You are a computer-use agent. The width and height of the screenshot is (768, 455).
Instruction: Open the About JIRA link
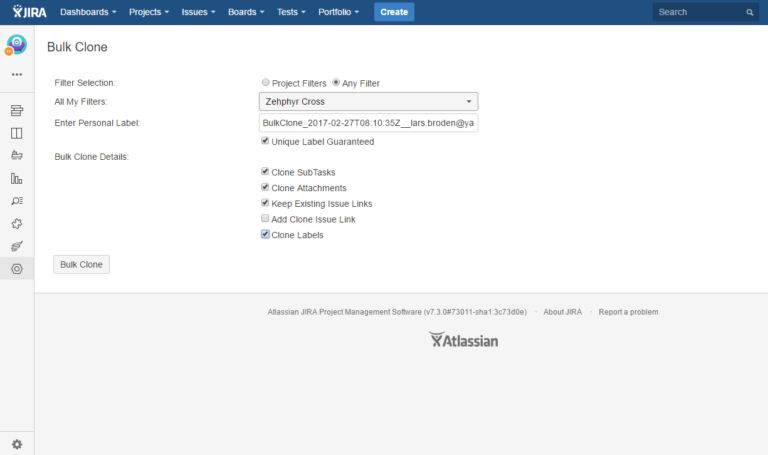(563, 312)
